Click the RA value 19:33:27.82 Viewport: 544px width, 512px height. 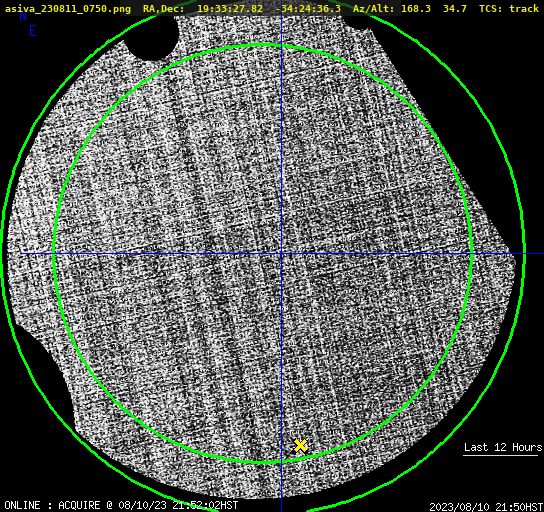tap(230, 8)
